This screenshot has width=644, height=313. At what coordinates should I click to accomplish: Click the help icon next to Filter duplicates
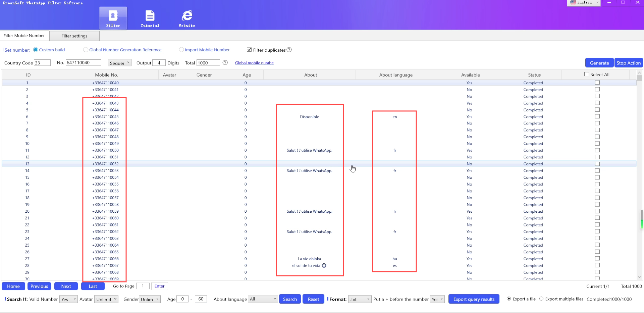point(289,50)
